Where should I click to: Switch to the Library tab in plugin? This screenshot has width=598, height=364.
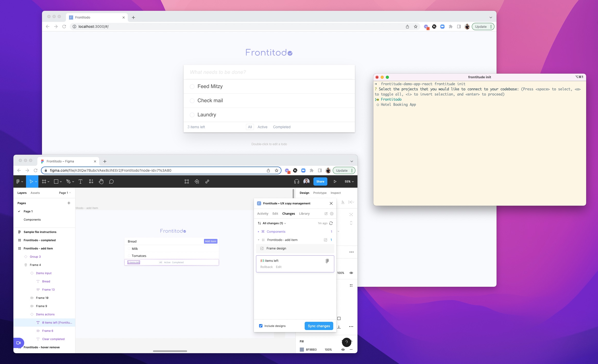pyautogui.click(x=304, y=214)
